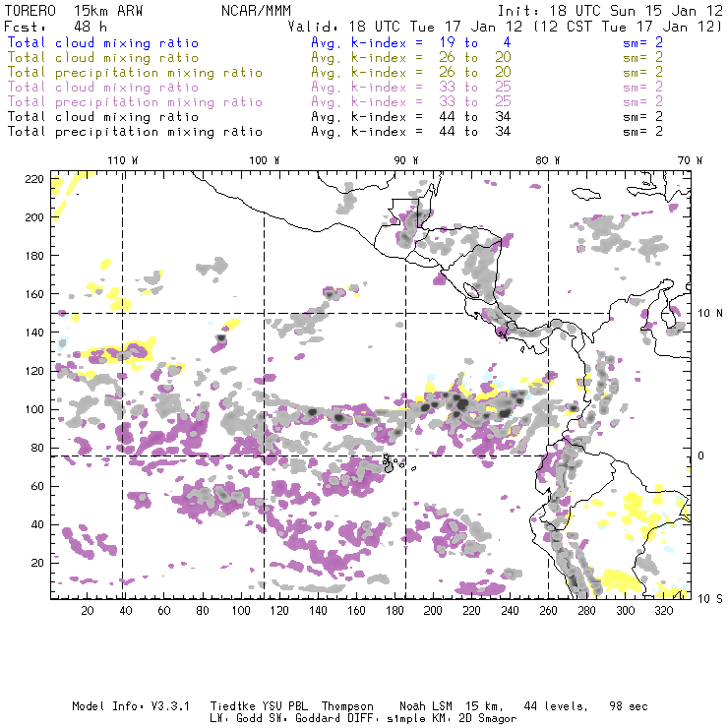Click the "320" label on the horizontal axis
Screen dimensions: 728x728
(663, 611)
